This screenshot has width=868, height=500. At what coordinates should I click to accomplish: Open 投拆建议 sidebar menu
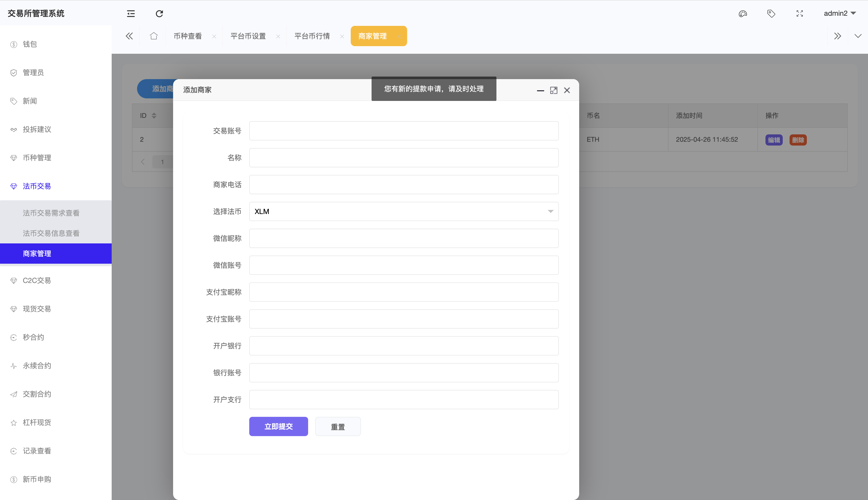tap(56, 130)
